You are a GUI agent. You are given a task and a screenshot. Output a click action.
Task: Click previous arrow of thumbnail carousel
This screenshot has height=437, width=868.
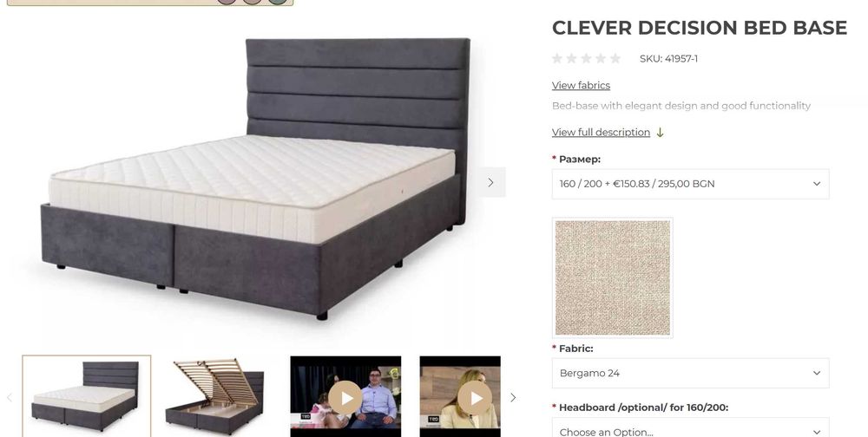coord(10,397)
